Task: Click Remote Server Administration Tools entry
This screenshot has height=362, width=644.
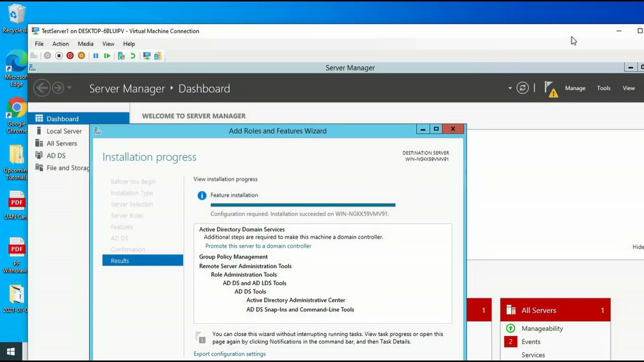Action: click(246, 266)
